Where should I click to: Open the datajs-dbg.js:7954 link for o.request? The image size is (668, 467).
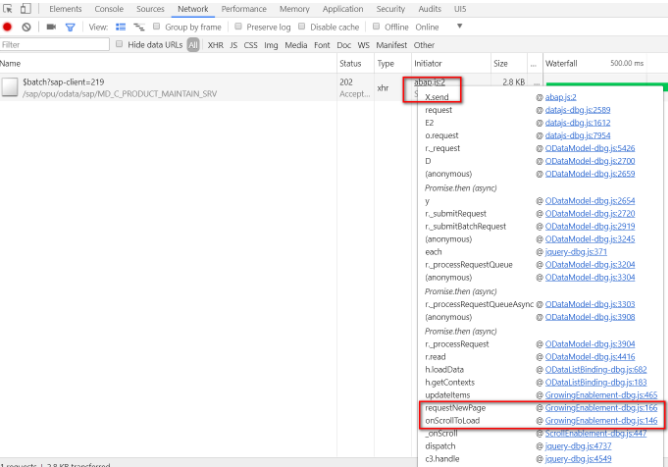577,135
